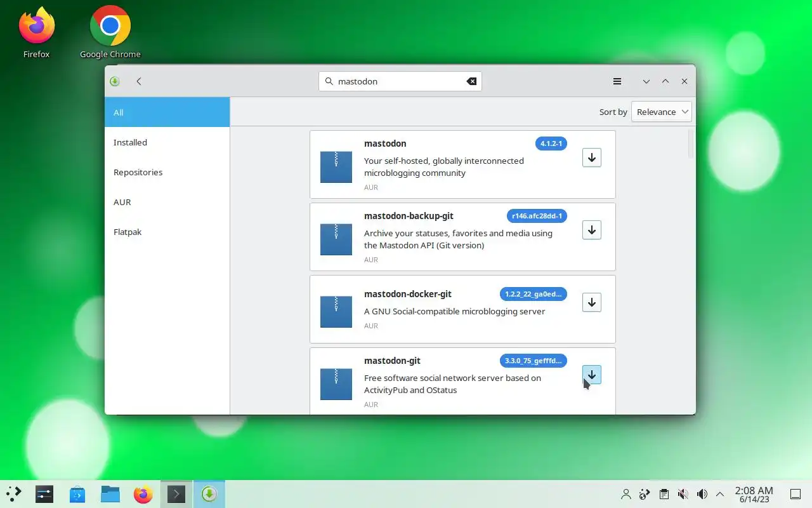Click download arrow for mastodon-backup-git
This screenshot has width=812, height=508.
coord(591,231)
